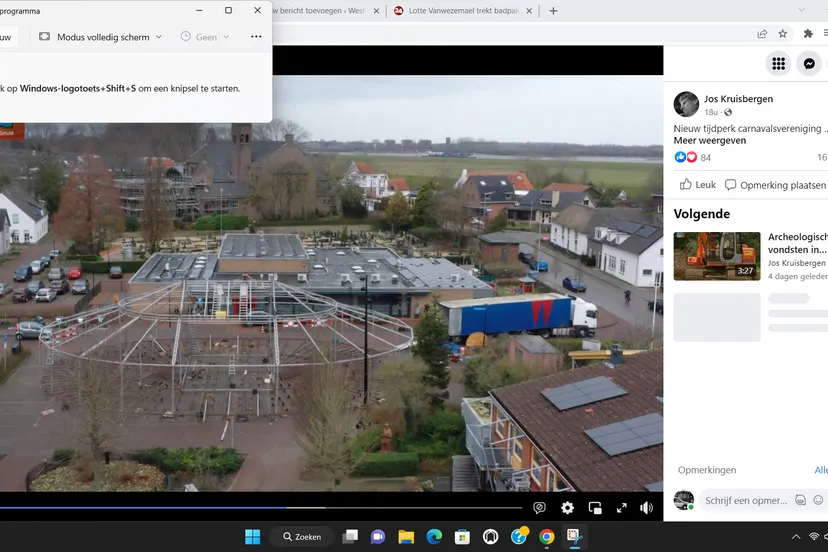Screen dimensions: 828x552
Task: Close the Lotte Vanwezemael tab
Action: (529, 11)
